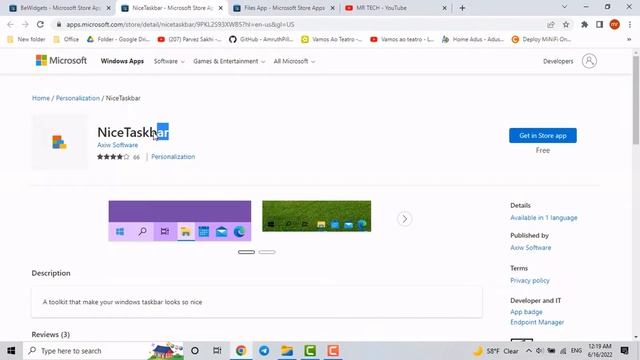Select the NiceTaskbar browser tab
The width and height of the screenshot is (640, 360).
(x=171, y=8)
